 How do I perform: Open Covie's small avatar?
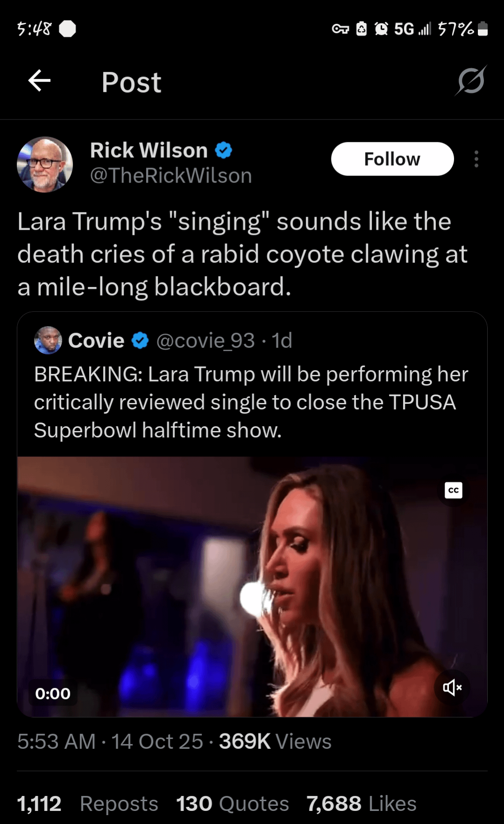(48, 340)
